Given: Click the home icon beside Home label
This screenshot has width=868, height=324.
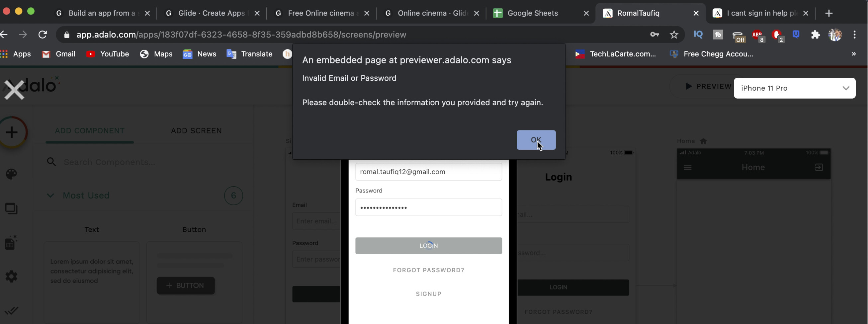Looking at the screenshot, I should click(703, 141).
